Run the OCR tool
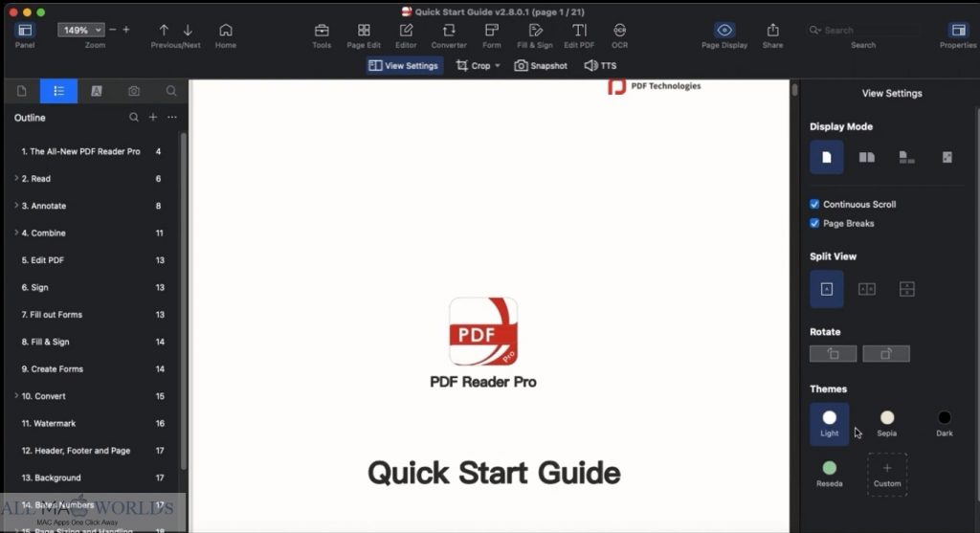 click(x=619, y=30)
